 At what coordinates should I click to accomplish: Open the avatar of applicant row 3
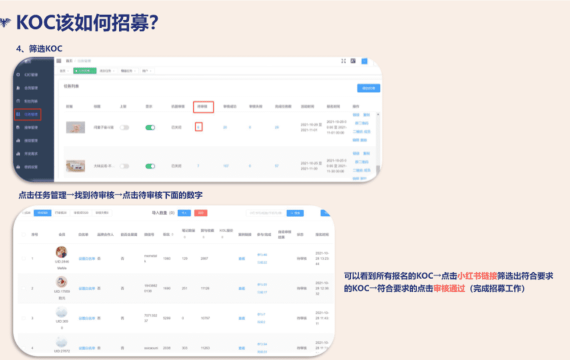point(61,312)
